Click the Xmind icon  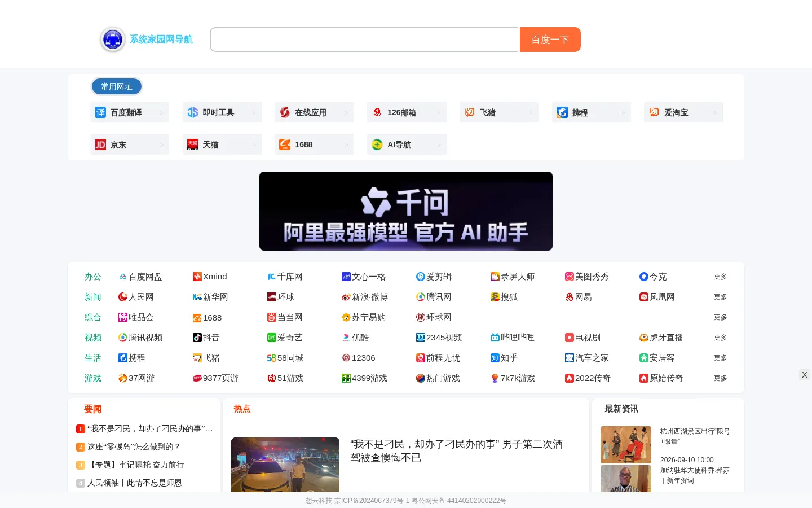[x=197, y=277]
